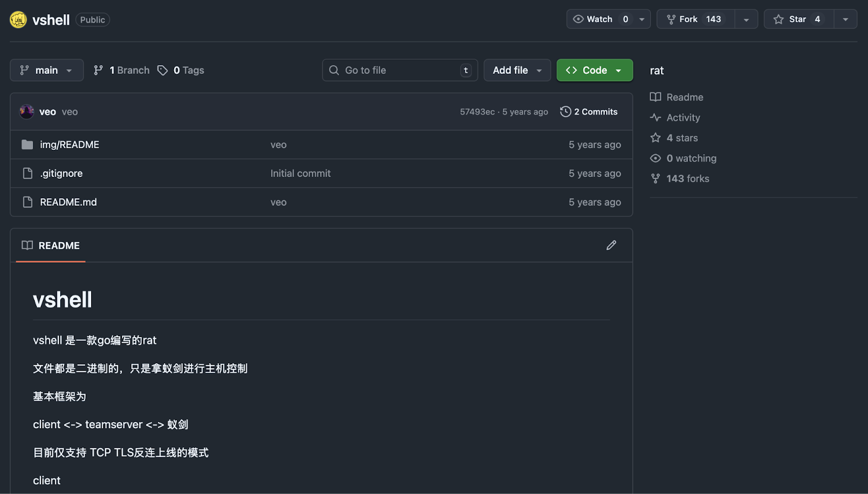
Task: Expand the Fork options arrow
Action: (746, 20)
